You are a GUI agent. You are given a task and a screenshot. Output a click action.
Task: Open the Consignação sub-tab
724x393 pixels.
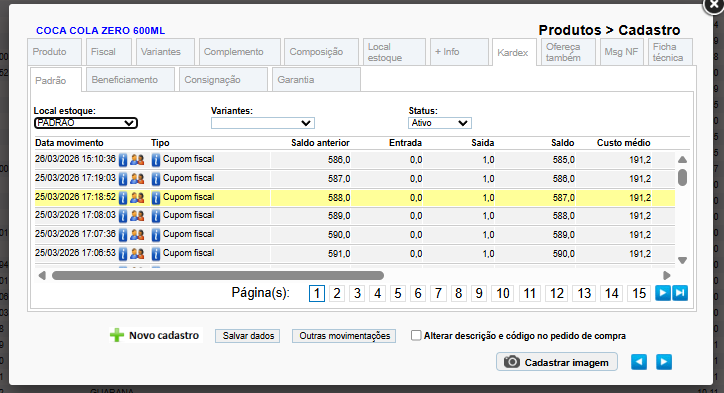coord(223,79)
